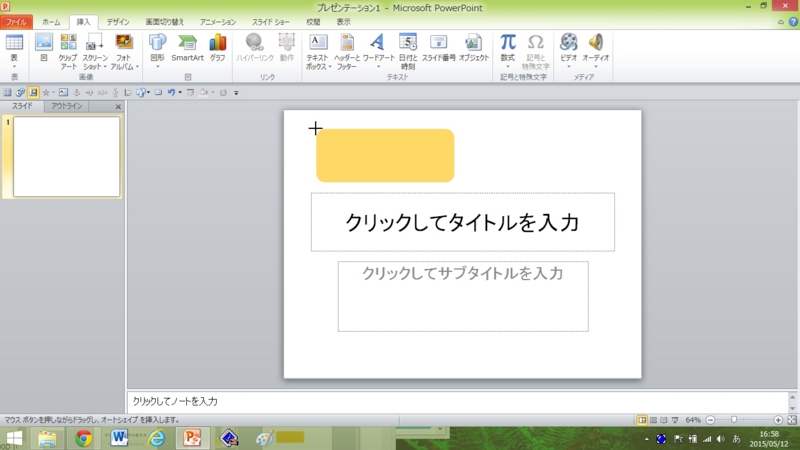Image resolution: width=800 pixels, height=450 pixels.
Task: Expand the shapes dropdown in quick access toolbar
Action: 148,92
